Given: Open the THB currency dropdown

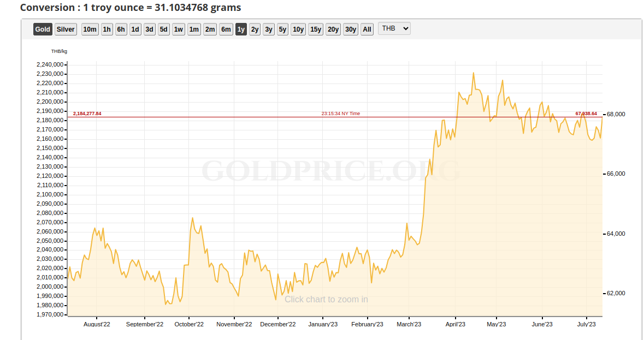Looking at the screenshot, I should 394,28.
